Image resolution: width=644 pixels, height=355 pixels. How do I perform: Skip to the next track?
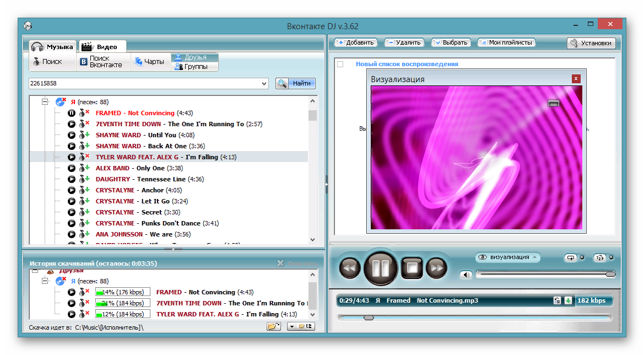click(x=437, y=268)
